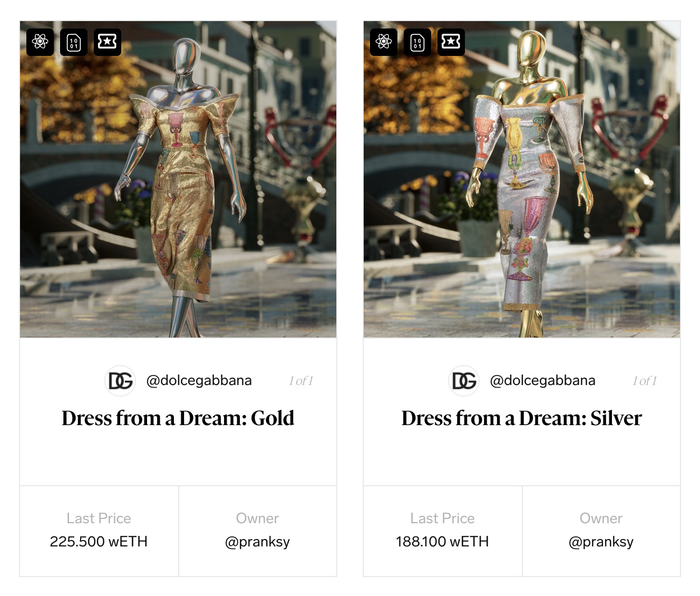Viewport: 700px width, 596px height.
Task: Click the atom icon on Silver dress card
Action: (384, 42)
